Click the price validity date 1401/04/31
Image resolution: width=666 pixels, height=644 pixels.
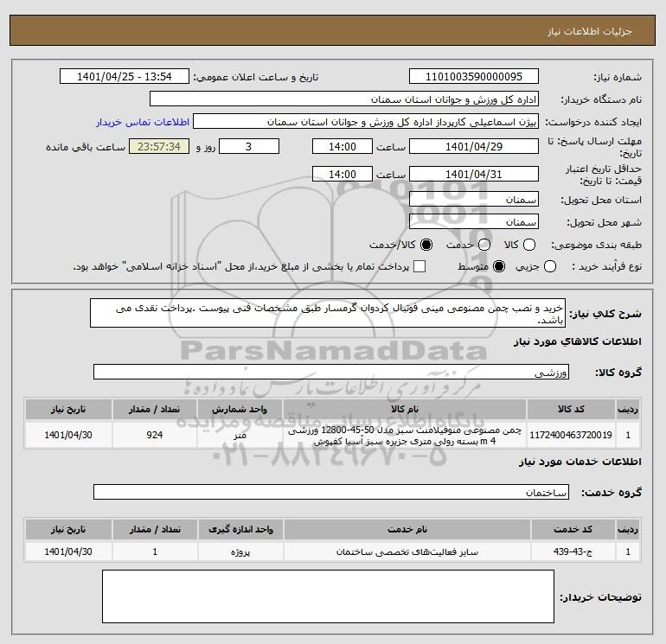pos(474,174)
